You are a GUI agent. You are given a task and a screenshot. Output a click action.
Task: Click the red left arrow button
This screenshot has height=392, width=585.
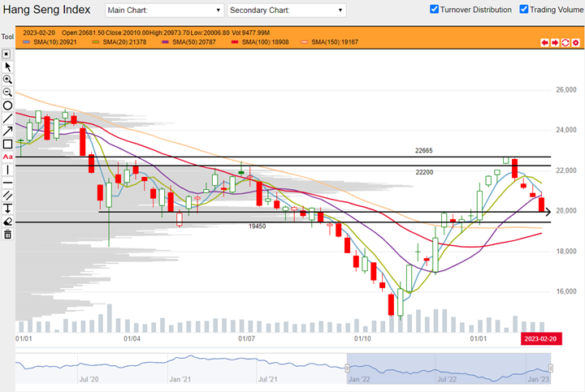[x=544, y=42]
